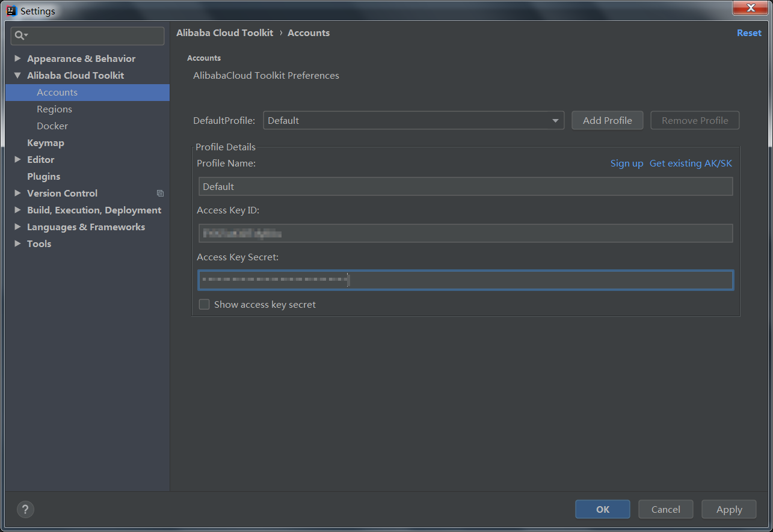This screenshot has width=773, height=532.
Task: Click the Editor tree label
Action: point(41,160)
